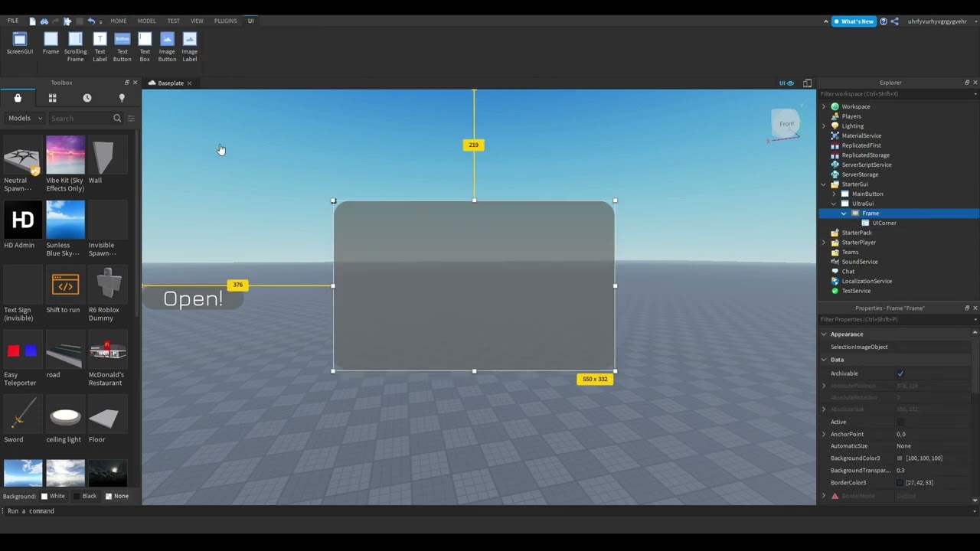Select ServerScriptService in Explorer
The width and height of the screenshot is (980, 551).
866,165
